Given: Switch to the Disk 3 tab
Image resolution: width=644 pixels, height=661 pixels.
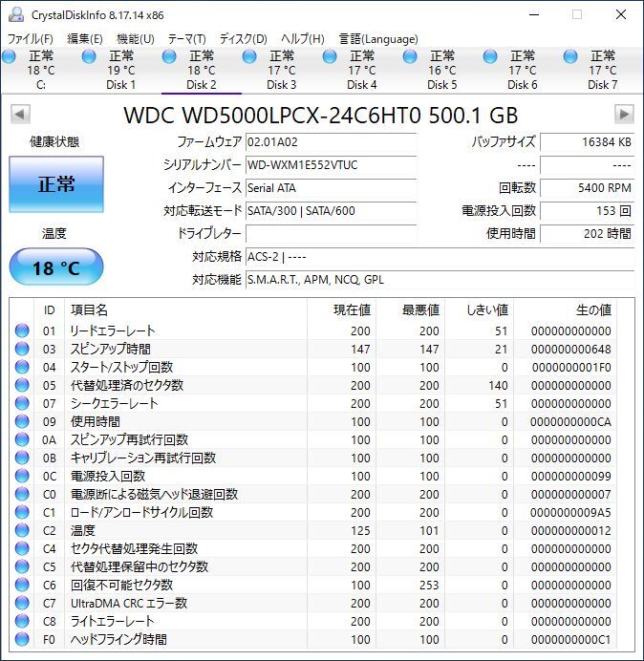Looking at the screenshot, I should tap(281, 71).
